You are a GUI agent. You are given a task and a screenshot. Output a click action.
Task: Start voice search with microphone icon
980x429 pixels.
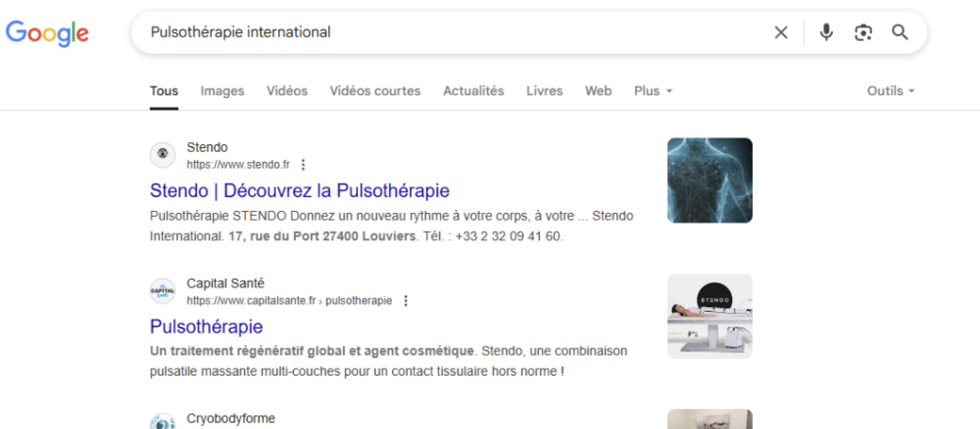pyautogui.click(x=826, y=32)
